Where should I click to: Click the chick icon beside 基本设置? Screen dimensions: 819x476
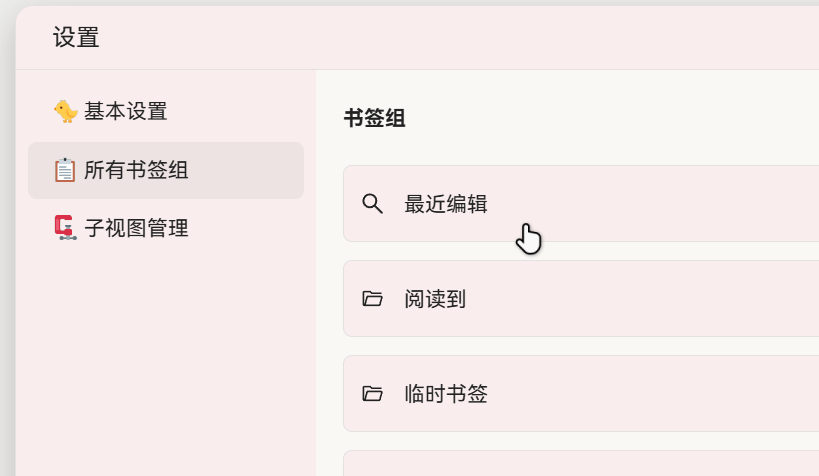pyautogui.click(x=65, y=111)
